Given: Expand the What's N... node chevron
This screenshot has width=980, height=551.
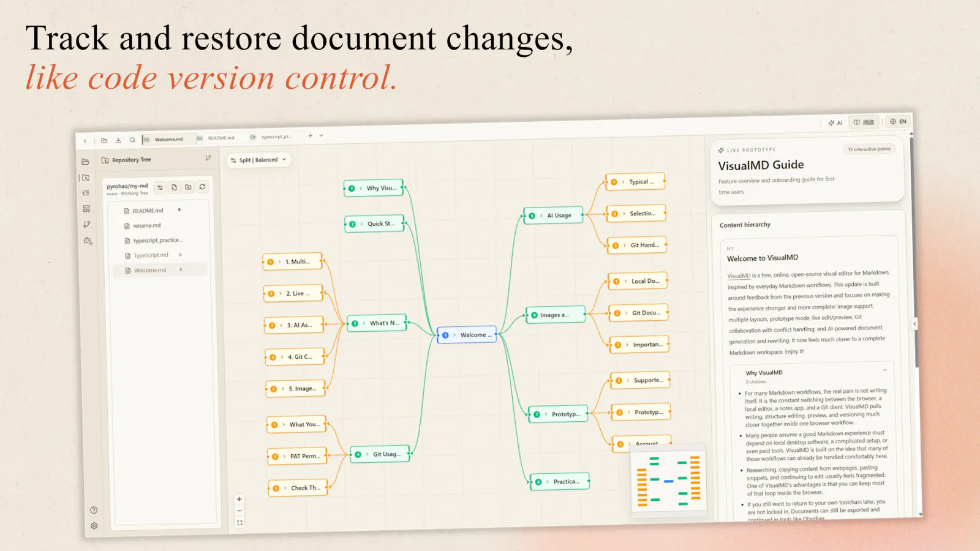Looking at the screenshot, I should click(x=364, y=323).
